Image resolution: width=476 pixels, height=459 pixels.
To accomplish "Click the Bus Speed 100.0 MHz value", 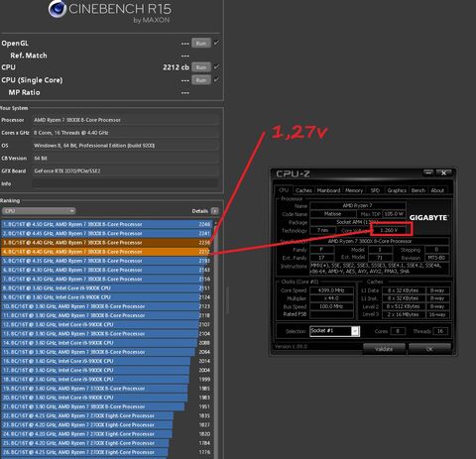I will click(331, 306).
